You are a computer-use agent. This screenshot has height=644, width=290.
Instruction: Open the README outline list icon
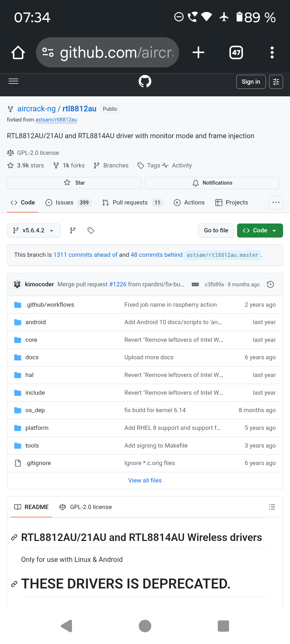tap(272, 507)
